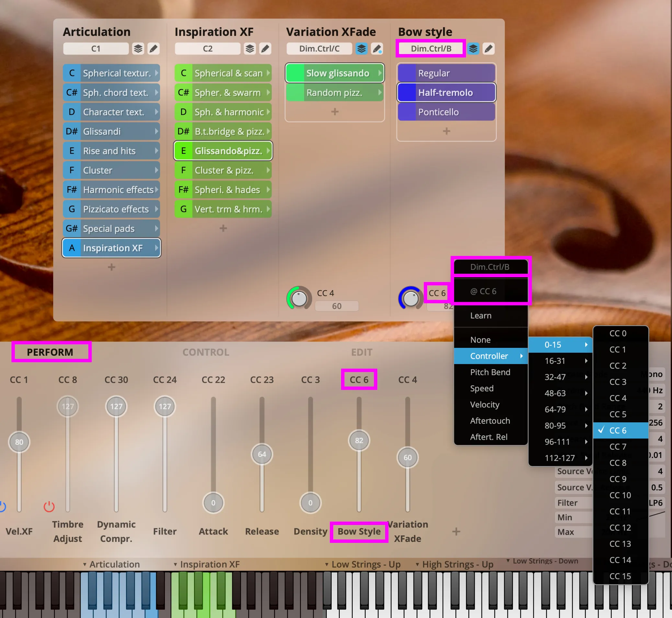Select the Half-tremolo bow style
This screenshot has height=618, width=672.
click(x=446, y=92)
